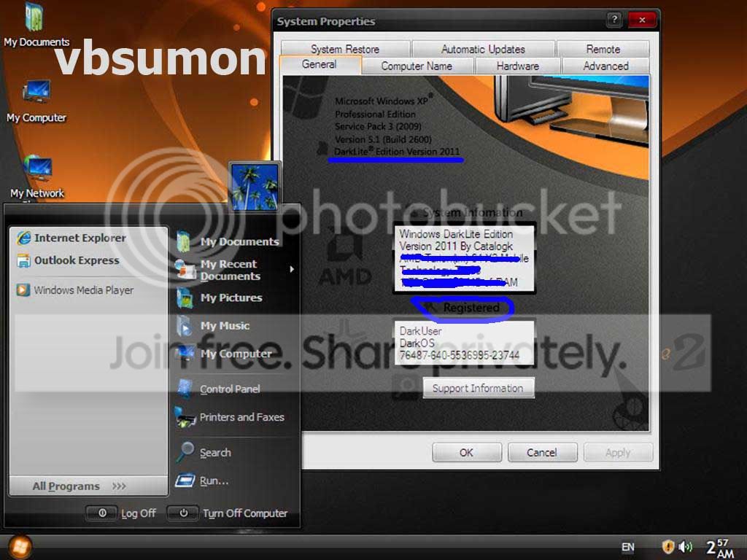The width and height of the screenshot is (747, 560).
Task: Switch to the Advanced tab
Action: click(x=605, y=66)
